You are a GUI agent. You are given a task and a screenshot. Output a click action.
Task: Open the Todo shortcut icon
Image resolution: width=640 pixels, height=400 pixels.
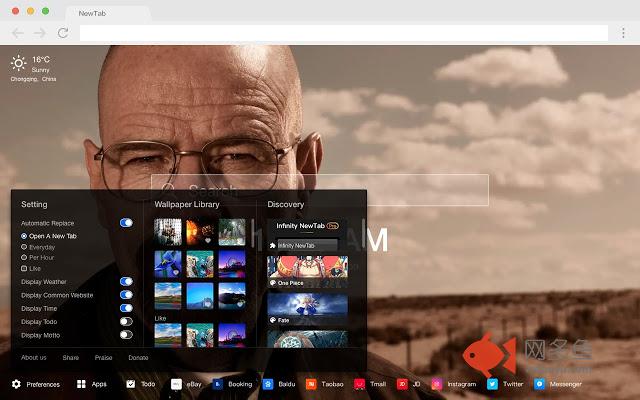pos(131,384)
